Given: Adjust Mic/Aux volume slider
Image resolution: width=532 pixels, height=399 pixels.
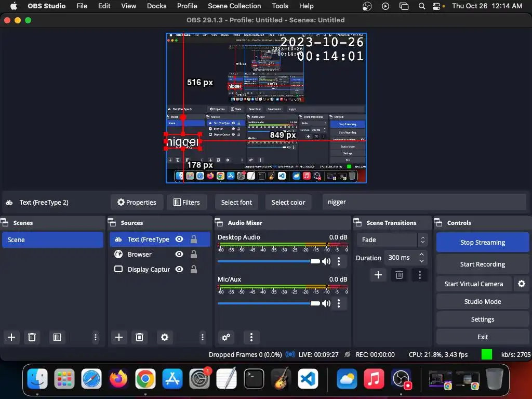Looking at the screenshot, I should tap(269, 303).
